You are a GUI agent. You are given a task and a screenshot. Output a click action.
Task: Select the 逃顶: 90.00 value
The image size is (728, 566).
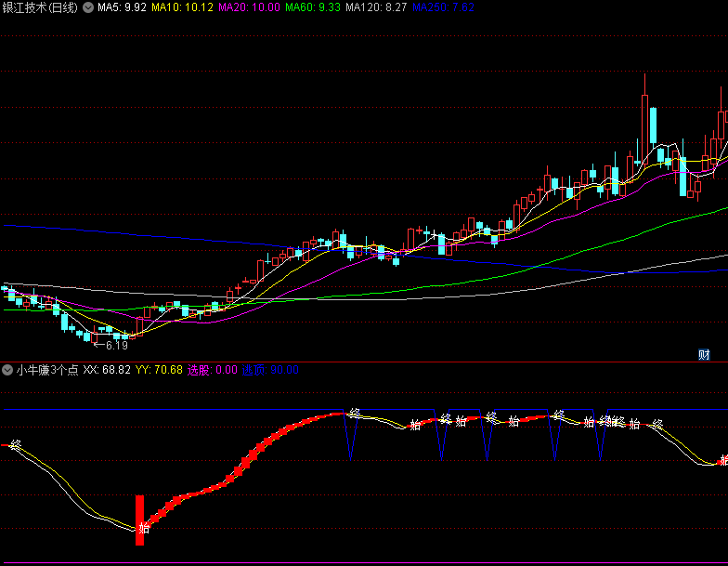270,370
